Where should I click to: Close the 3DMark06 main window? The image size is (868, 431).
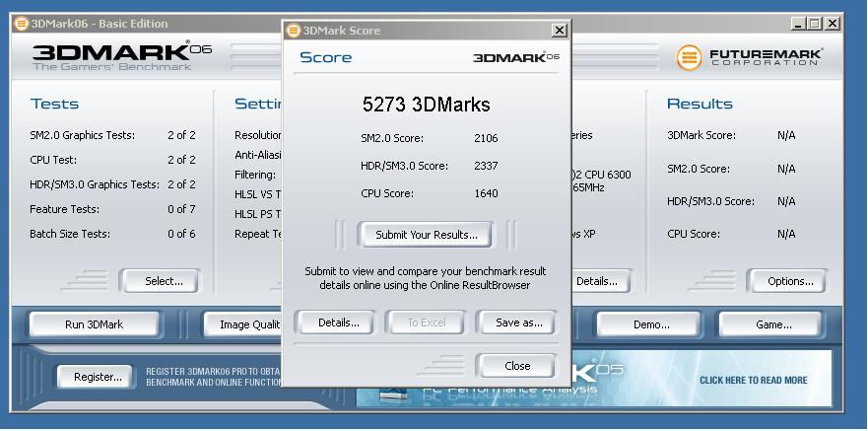[832, 24]
